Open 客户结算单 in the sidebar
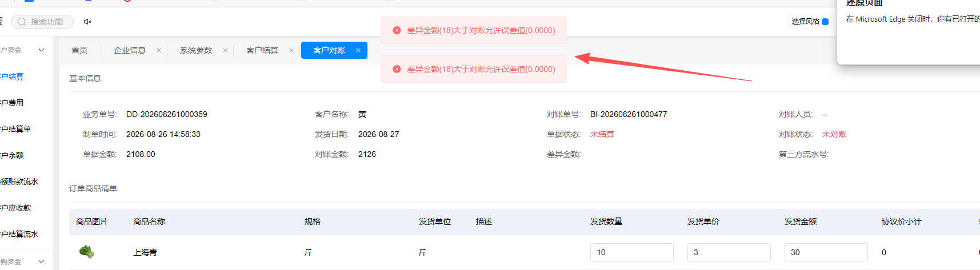Screen dimensions: 980x270 (15, 129)
